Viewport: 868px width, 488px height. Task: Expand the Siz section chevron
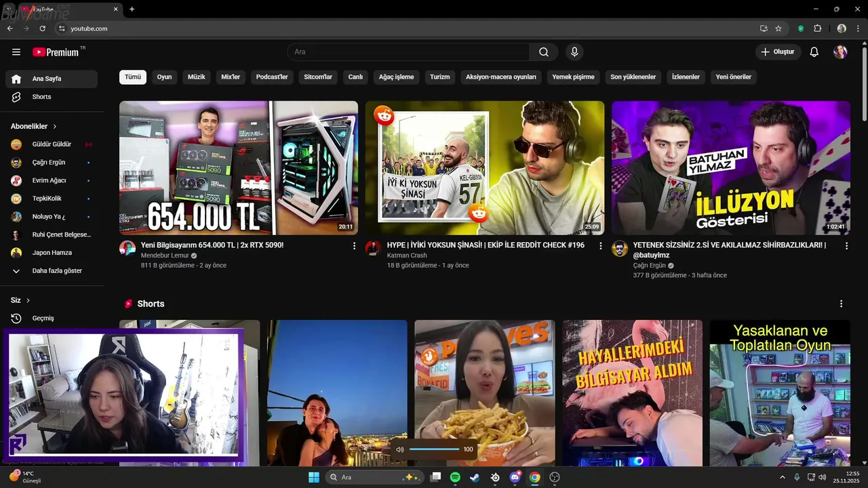click(28, 300)
